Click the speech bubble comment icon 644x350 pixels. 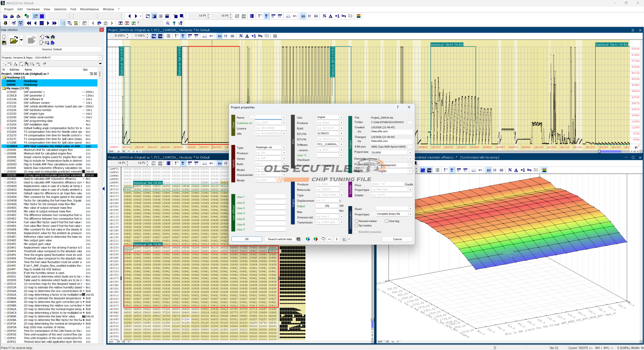tap(323, 239)
